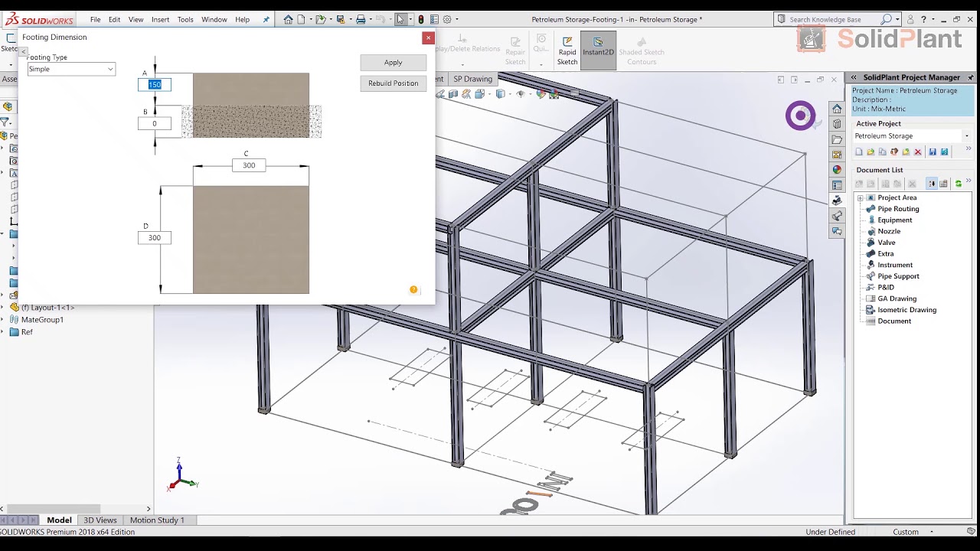
Task: Open the View menu
Action: tap(136, 19)
